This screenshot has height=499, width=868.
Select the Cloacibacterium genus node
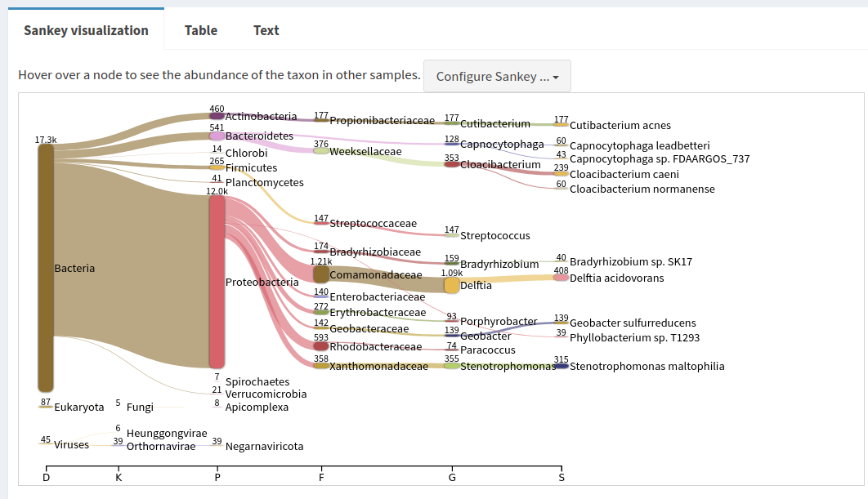click(452, 164)
